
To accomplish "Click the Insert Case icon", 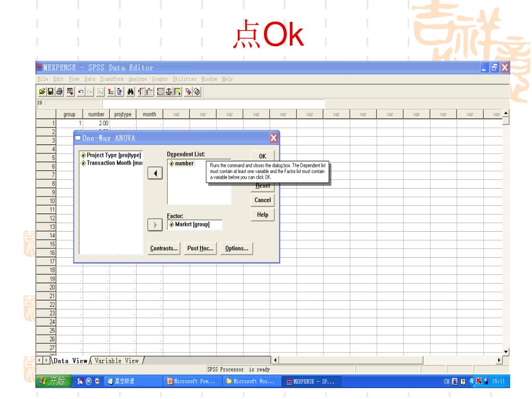I will [x=141, y=91].
